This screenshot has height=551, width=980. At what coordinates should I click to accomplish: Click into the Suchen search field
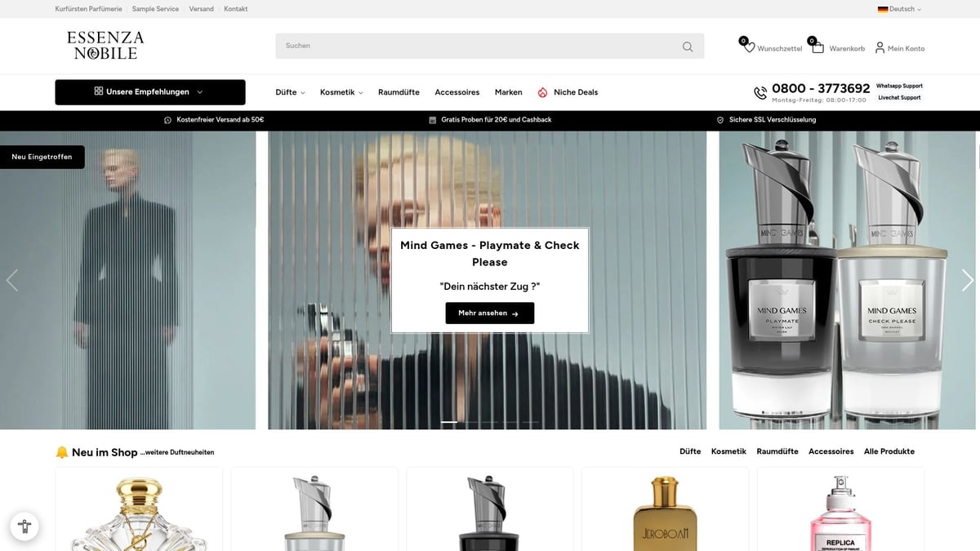[x=478, y=46]
